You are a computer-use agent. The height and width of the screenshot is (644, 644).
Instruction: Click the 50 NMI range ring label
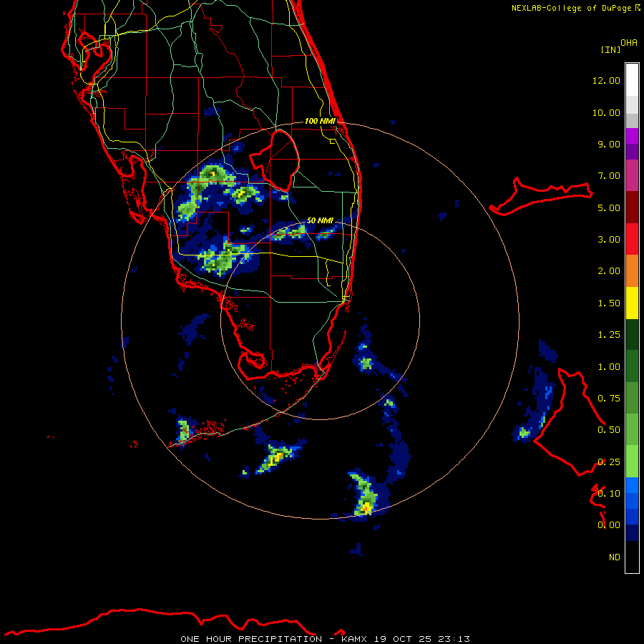(321, 220)
